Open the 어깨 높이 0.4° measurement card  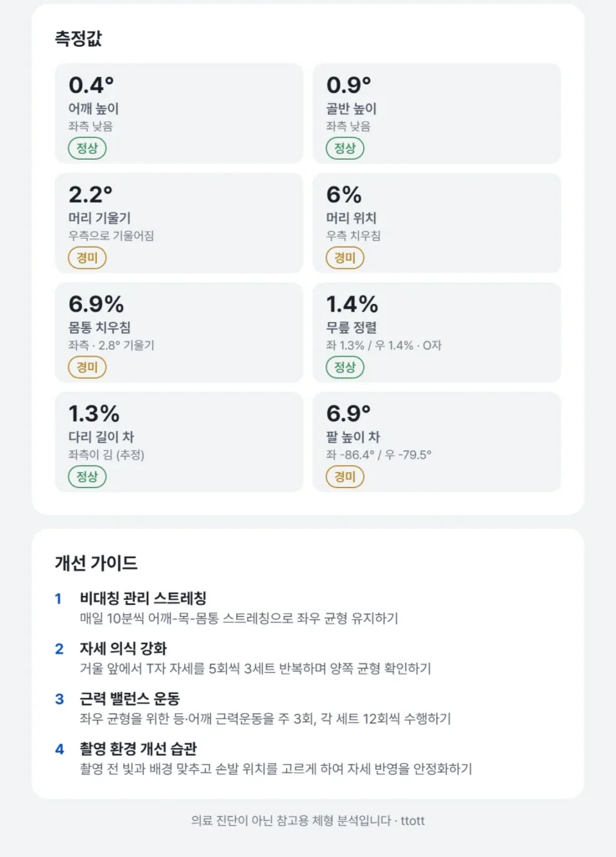click(179, 114)
